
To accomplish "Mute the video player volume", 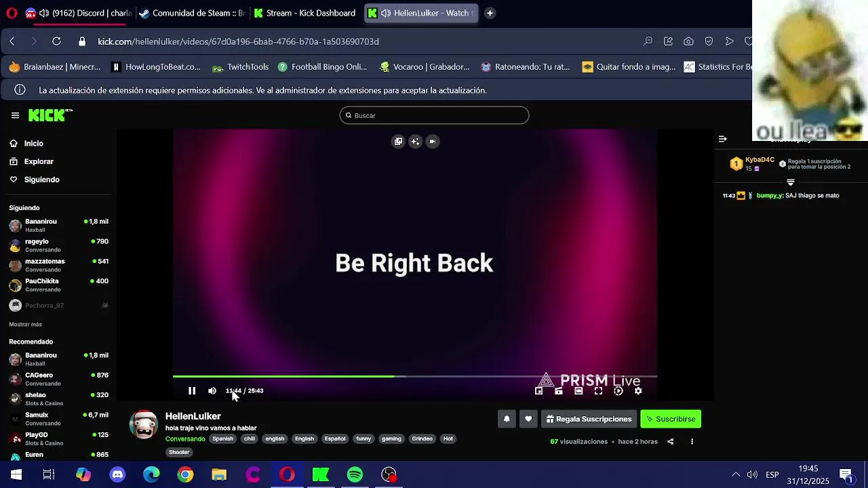I will [x=212, y=391].
